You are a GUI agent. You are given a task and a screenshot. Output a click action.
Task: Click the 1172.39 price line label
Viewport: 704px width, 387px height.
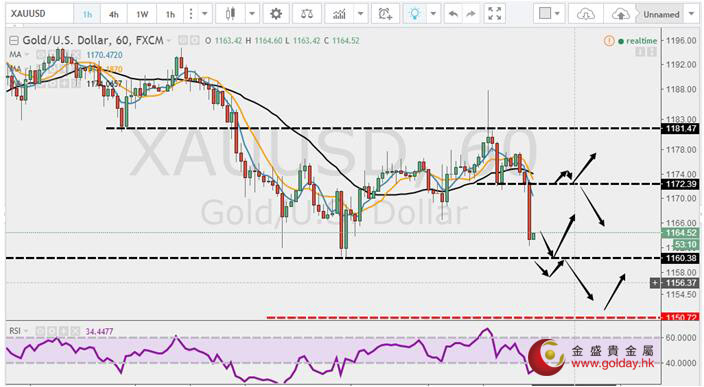tap(681, 184)
